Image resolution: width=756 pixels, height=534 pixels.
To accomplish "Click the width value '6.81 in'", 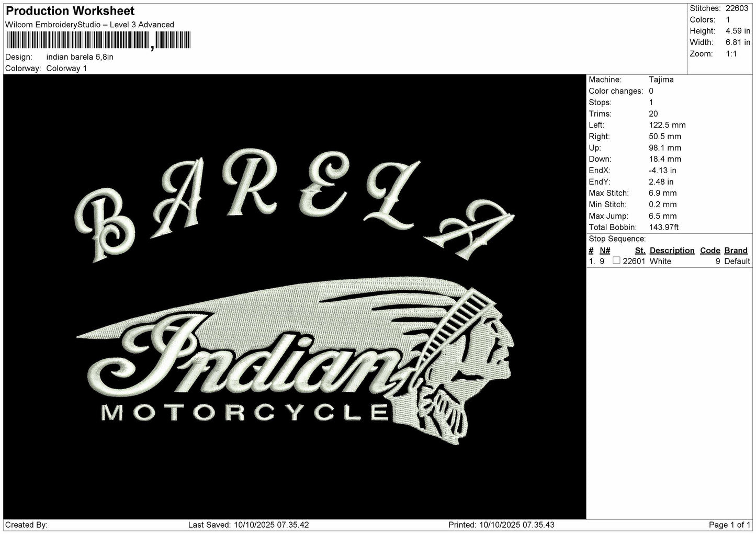I will [738, 42].
